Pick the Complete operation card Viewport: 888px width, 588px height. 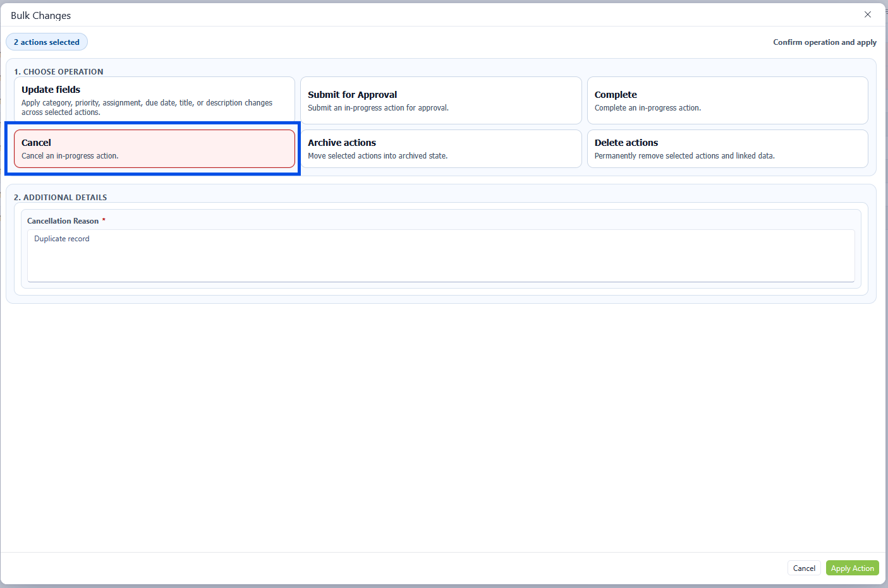[x=727, y=100]
